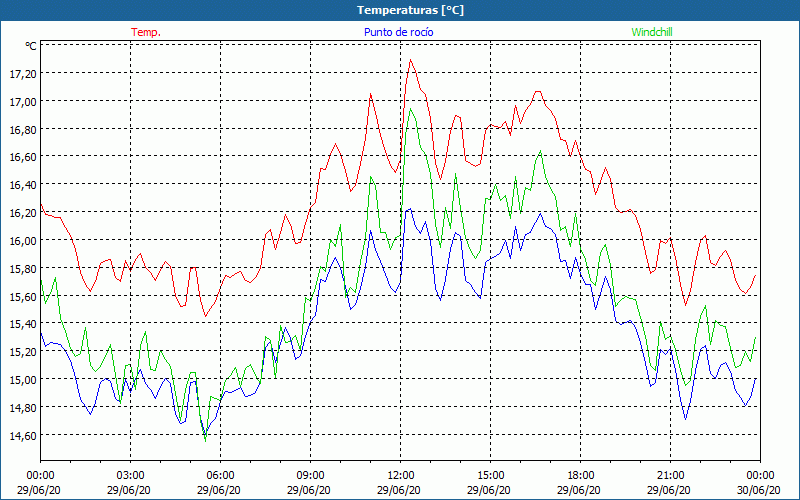800x500 pixels.
Task: Click the 15,00 y-axis value
Action: [x=23, y=380]
